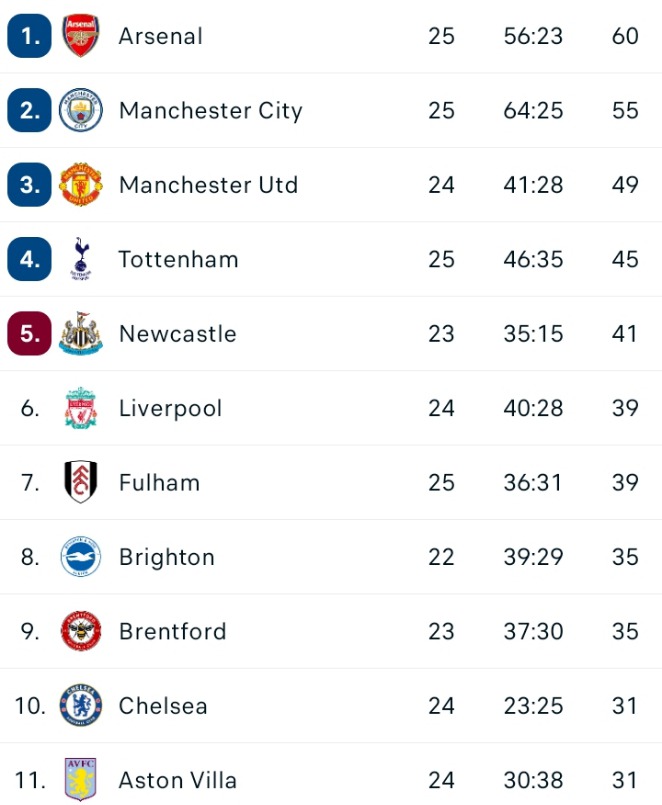The width and height of the screenshot is (662, 805).
Task: Click the Manchester City club crest
Action: click(x=81, y=110)
